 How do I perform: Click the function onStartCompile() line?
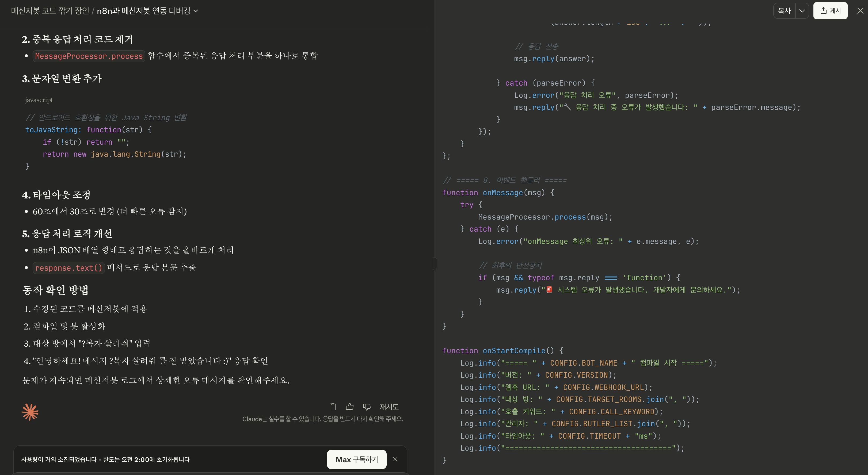point(502,350)
